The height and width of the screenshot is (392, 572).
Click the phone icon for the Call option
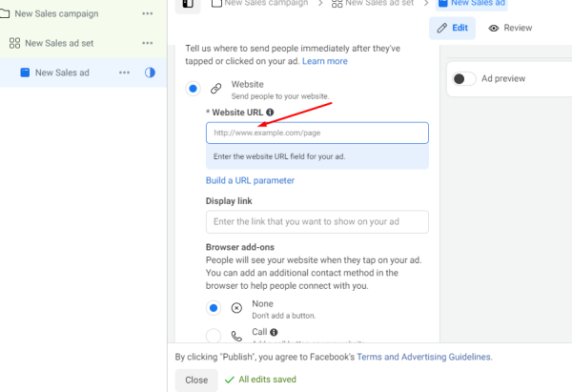click(x=236, y=337)
